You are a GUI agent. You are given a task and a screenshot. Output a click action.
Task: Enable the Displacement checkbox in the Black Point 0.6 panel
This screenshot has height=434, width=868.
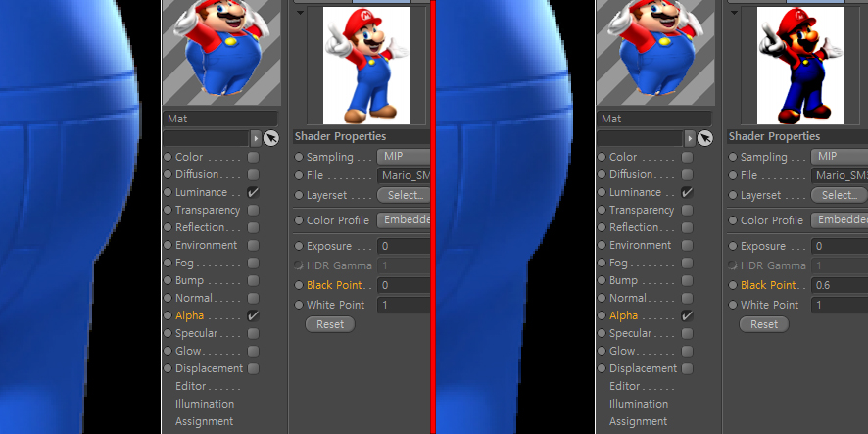coord(687,368)
